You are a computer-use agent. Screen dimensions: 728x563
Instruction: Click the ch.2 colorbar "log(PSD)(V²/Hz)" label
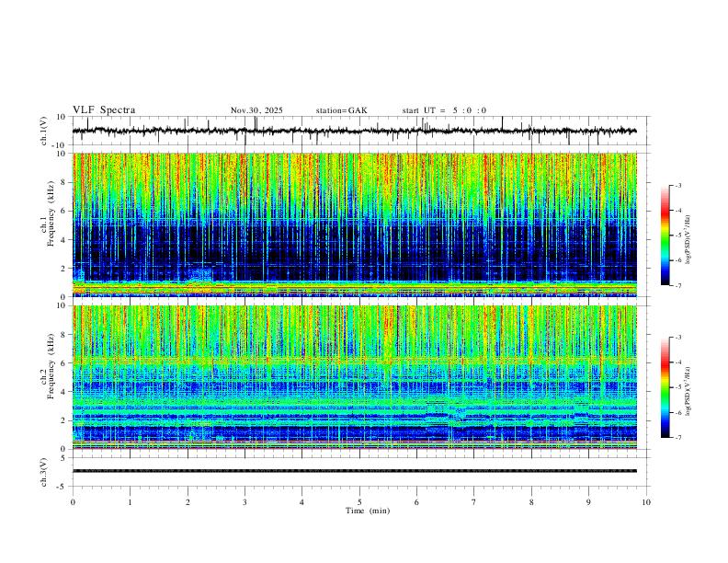pos(688,391)
